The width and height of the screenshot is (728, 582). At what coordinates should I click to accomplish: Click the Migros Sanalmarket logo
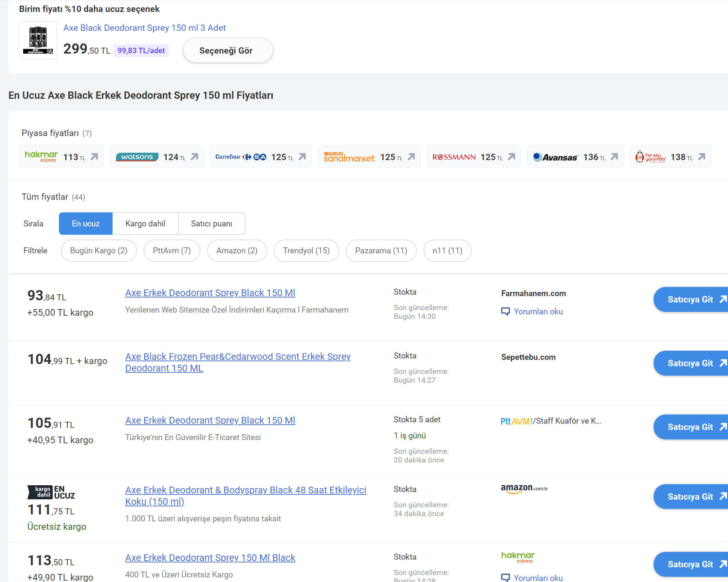click(x=349, y=157)
